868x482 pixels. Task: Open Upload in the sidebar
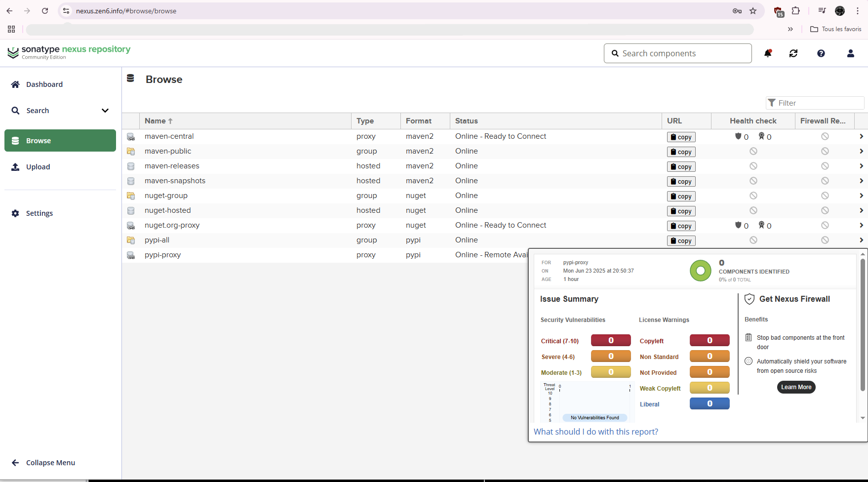[38, 167]
